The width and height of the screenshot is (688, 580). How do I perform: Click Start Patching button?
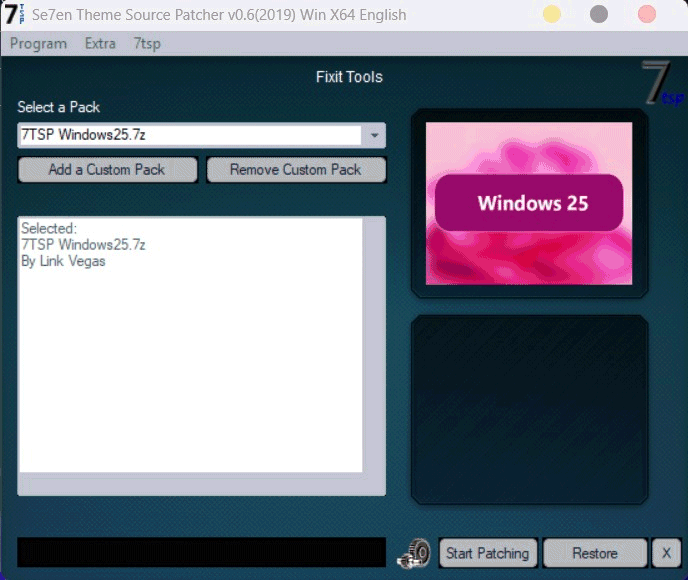[487, 553]
